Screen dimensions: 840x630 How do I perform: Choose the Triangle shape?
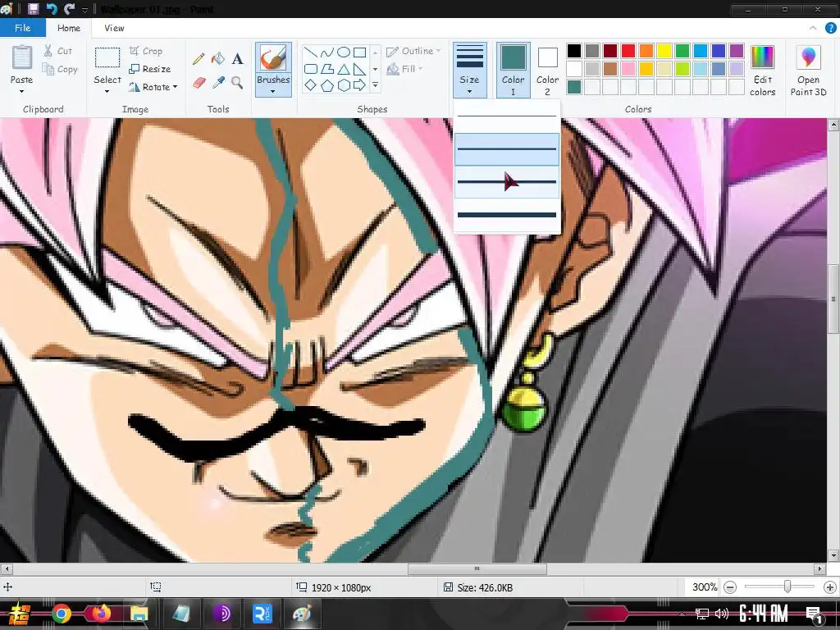pos(344,69)
